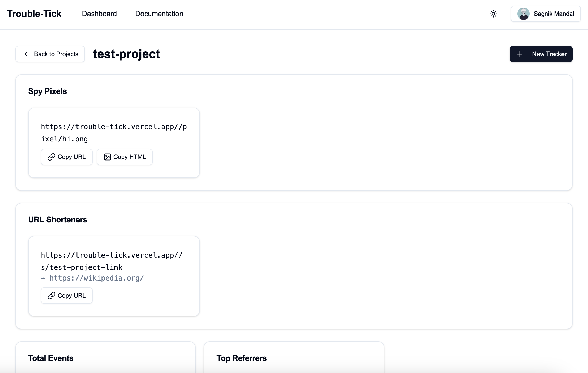This screenshot has height=373, width=588.
Task: Click the back chevron arrow icon
Action: pyautogui.click(x=26, y=54)
